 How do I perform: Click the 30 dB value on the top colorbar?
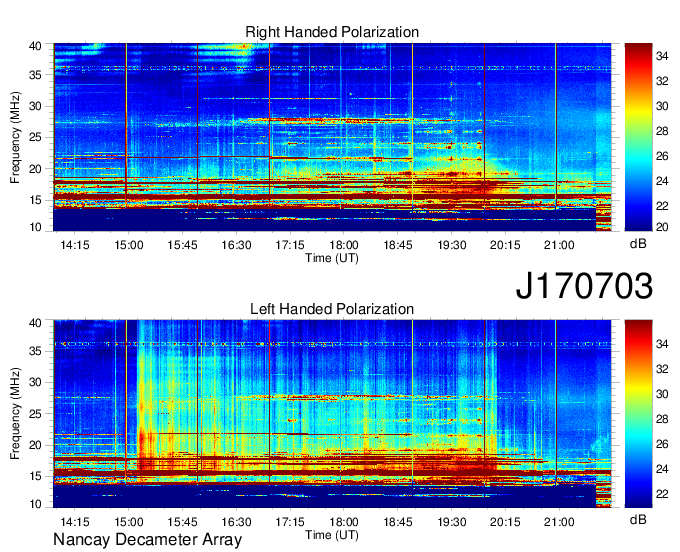662,106
